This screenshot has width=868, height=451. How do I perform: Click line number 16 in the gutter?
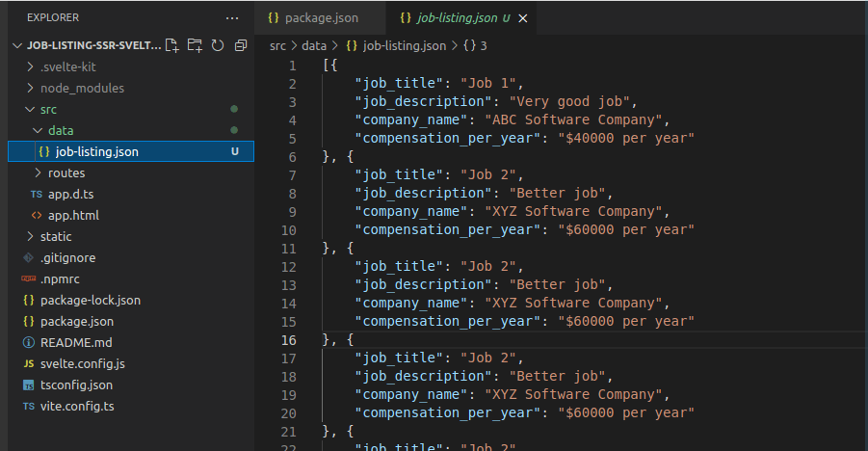[289, 340]
